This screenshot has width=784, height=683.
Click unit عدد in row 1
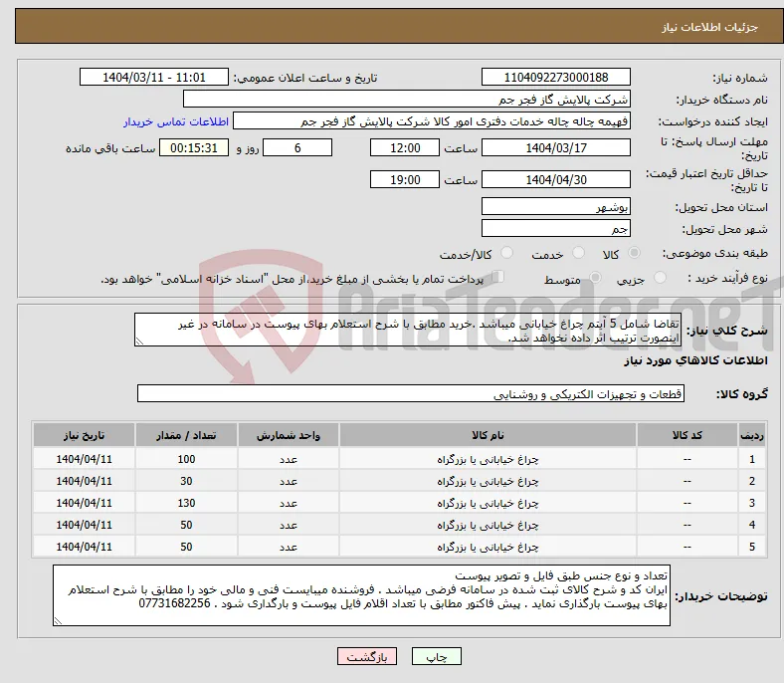coord(288,459)
